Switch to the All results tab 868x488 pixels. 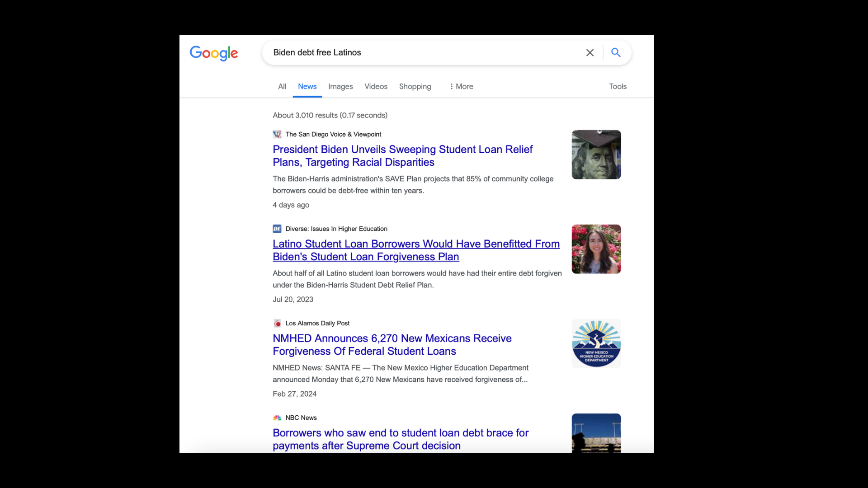pos(282,86)
